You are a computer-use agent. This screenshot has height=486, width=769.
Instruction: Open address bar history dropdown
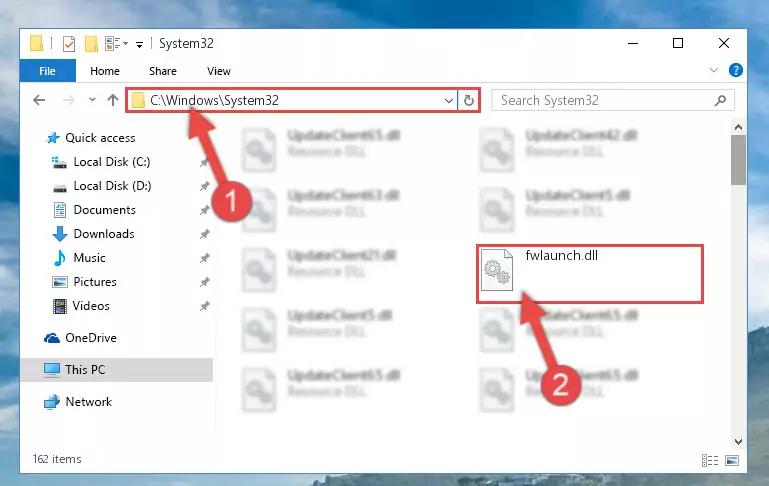(448, 101)
